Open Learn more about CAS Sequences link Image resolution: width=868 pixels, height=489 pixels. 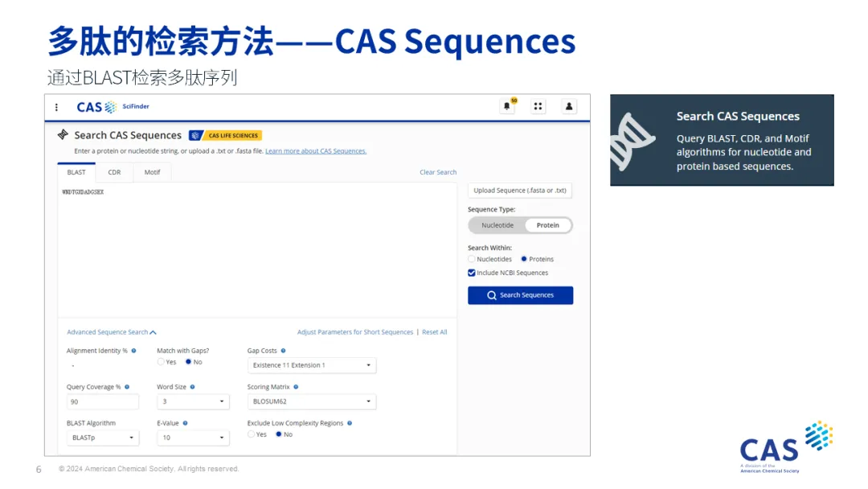point(316,151)
